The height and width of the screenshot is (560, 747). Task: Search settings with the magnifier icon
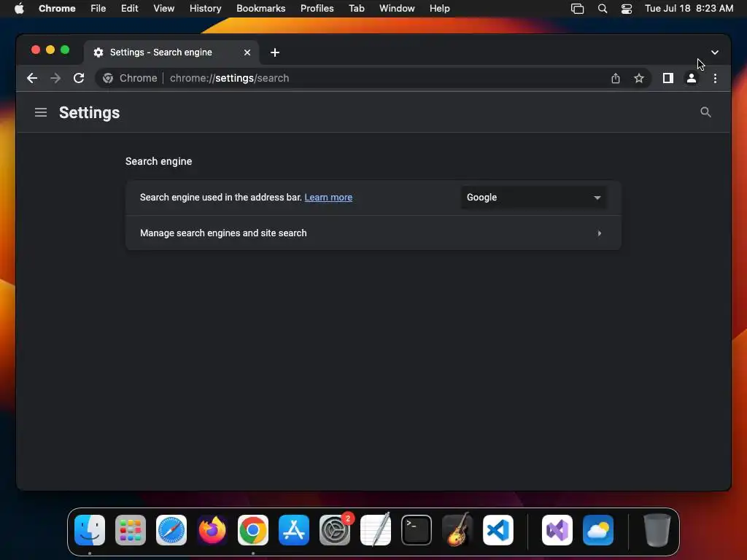click(x=705, y=112)
